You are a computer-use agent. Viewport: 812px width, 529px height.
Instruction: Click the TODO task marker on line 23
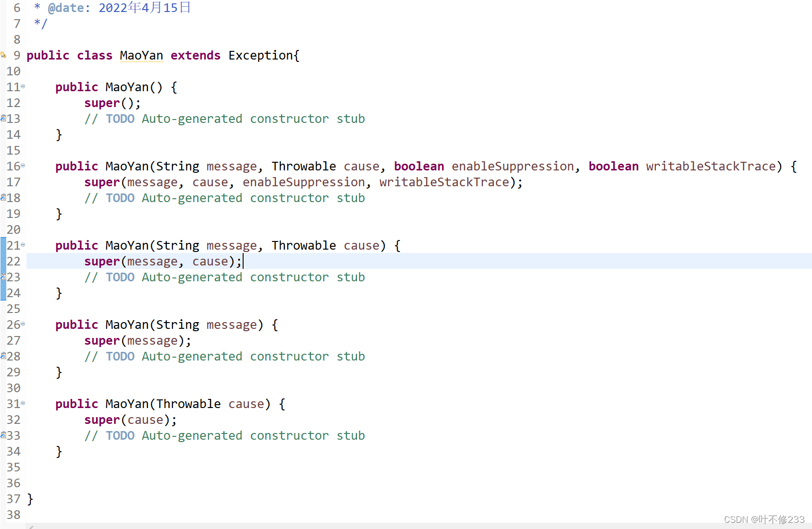(x=3, y=277)
